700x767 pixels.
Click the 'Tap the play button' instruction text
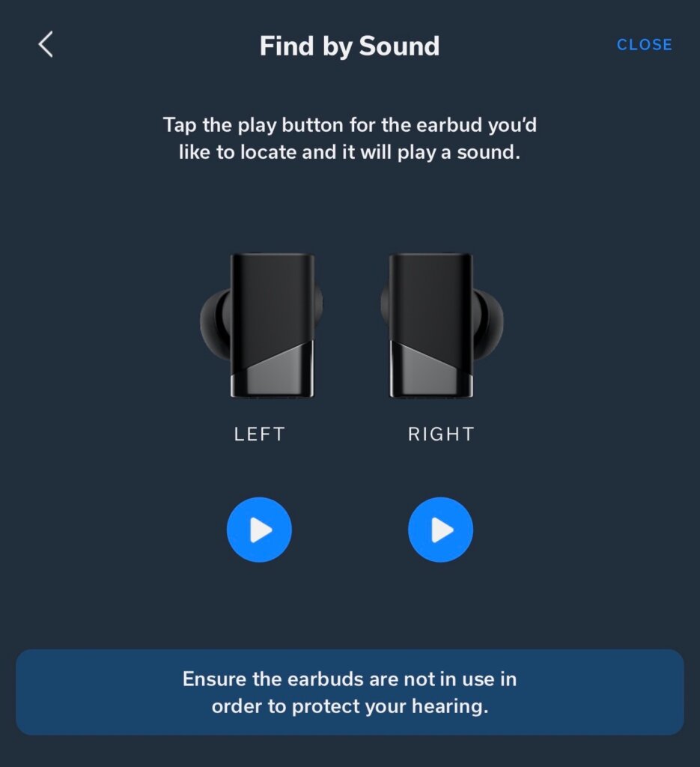point(350,139)
